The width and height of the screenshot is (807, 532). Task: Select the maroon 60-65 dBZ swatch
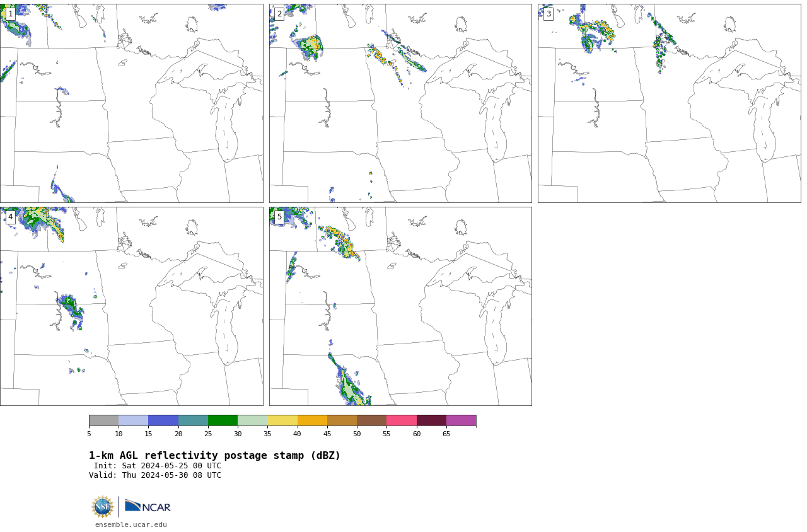click(431, 420)
